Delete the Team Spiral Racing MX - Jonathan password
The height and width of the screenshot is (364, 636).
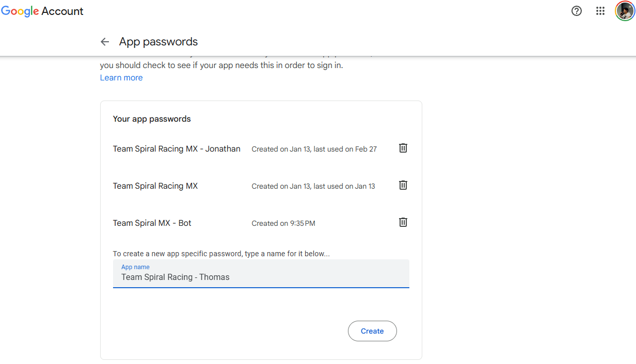(x=403, y=148)
